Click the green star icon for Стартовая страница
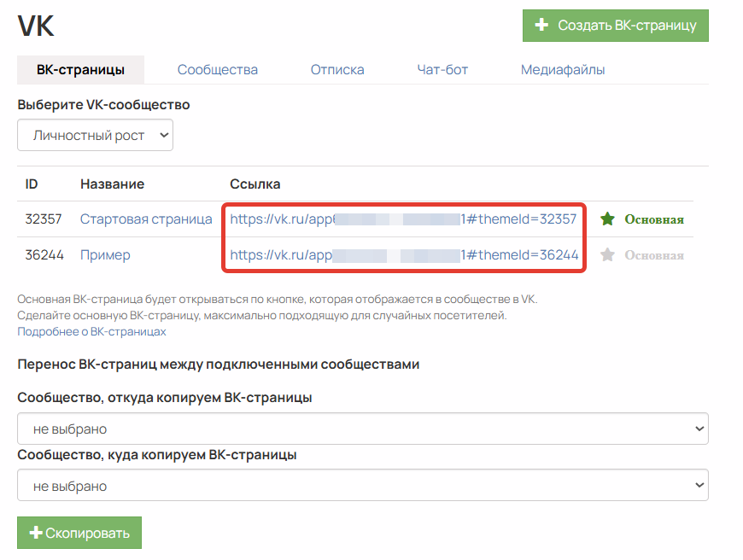The height and width of the screenshot is (560, 743). pyautogui.click(x=607, y=219)
